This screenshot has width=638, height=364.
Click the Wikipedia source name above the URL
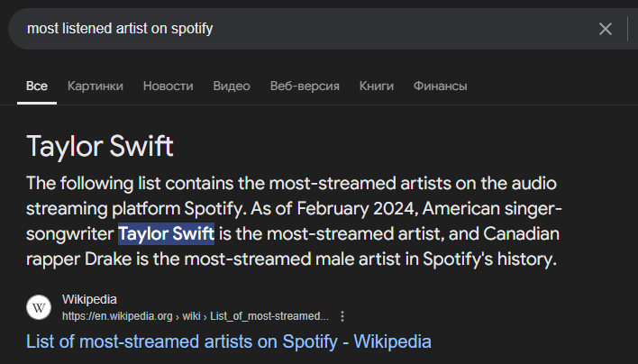coord(89,299)
